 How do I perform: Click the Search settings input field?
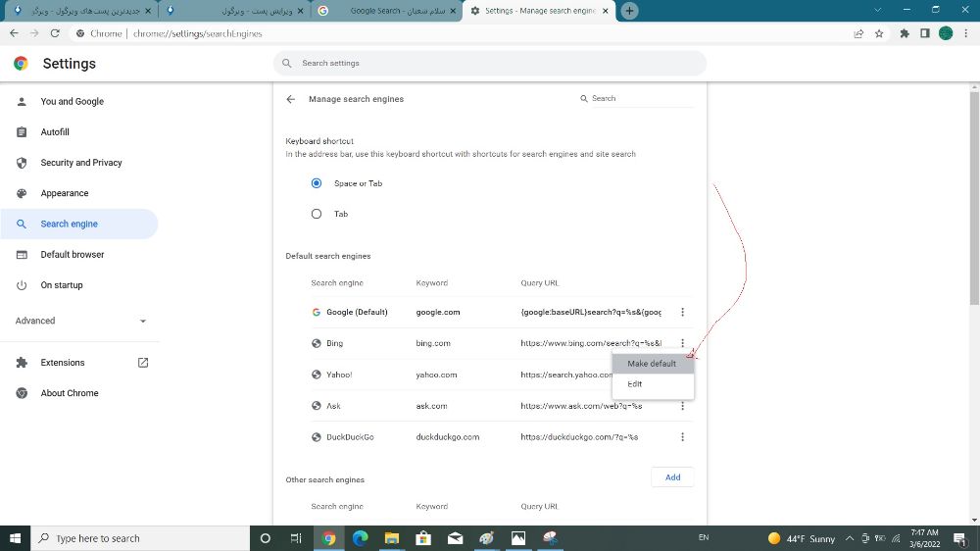(490, 63)
